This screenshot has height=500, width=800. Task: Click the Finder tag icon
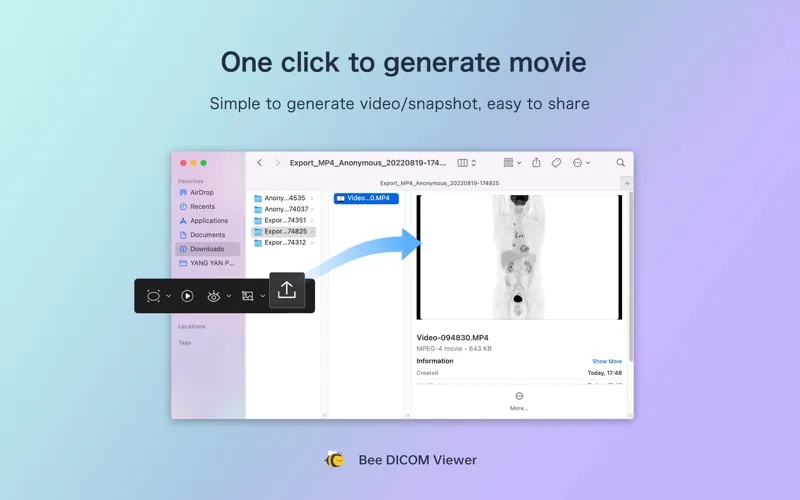(556, 163)
